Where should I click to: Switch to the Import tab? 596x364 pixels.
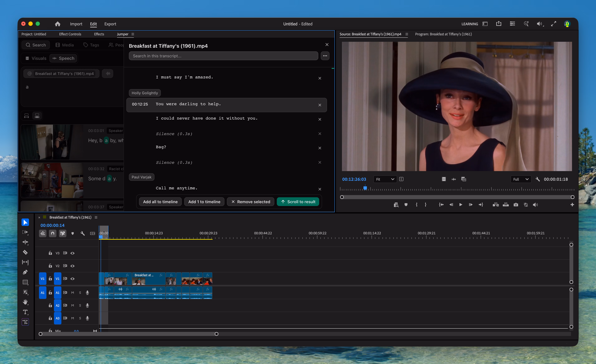[x=76, y=24]
